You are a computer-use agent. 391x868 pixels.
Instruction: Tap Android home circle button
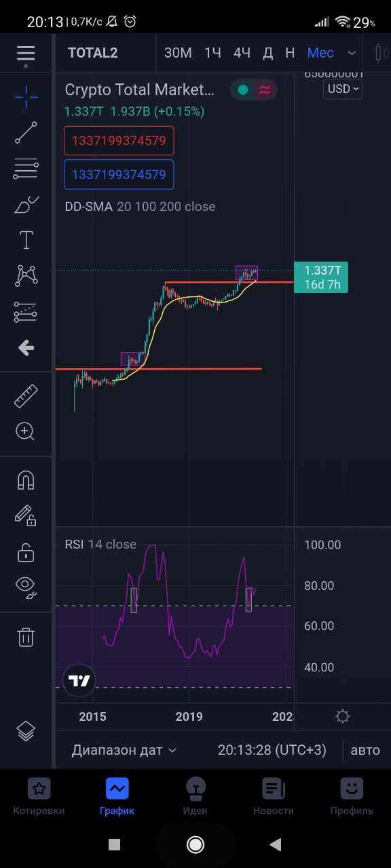click(x=195, y=844)
